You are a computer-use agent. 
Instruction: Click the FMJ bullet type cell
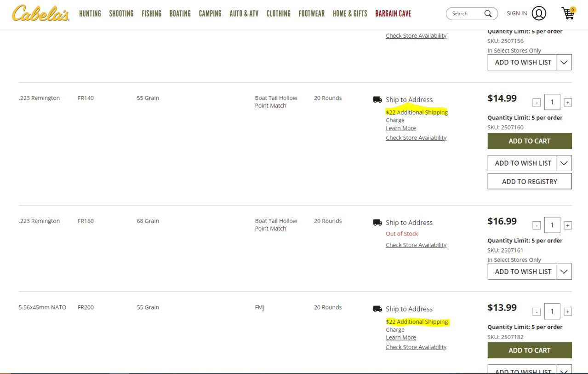point(260,307)
